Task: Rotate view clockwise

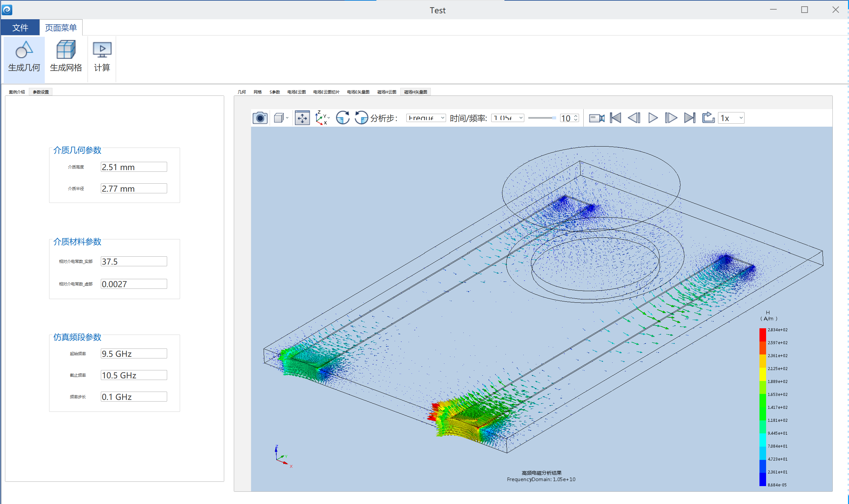Action: coord(343,118)
